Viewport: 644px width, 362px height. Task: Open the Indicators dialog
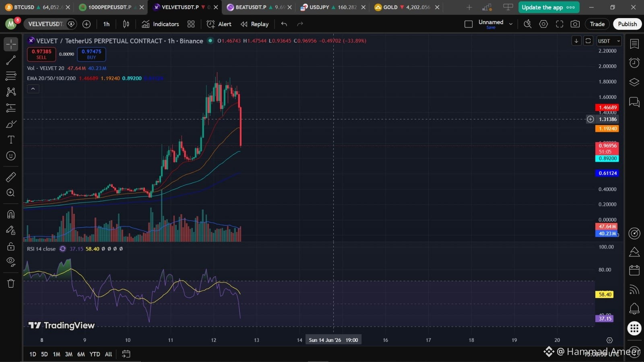click(160, 24)
